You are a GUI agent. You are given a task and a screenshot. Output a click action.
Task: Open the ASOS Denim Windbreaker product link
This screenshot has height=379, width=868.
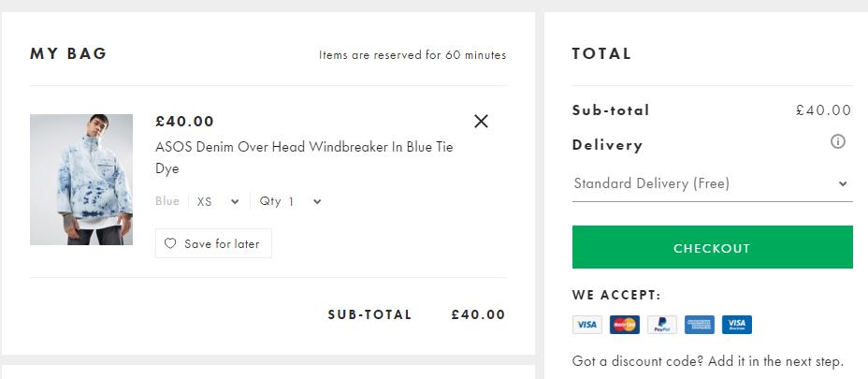click(304, 158)
